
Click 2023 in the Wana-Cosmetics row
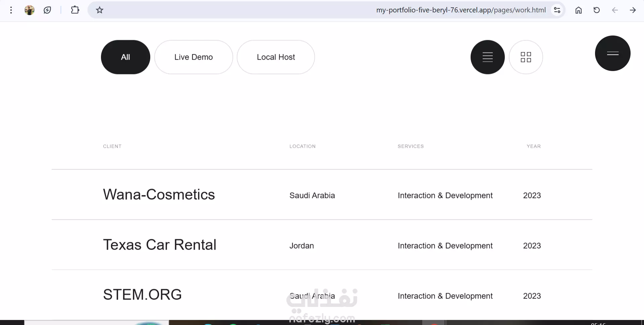[x=532, y=195]
